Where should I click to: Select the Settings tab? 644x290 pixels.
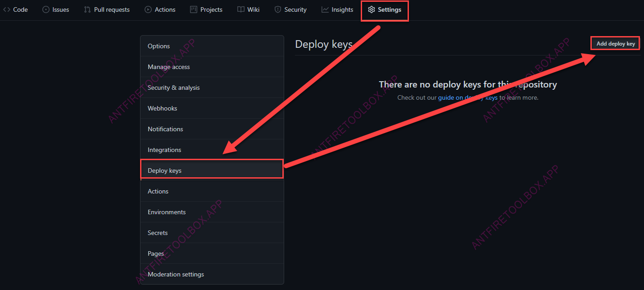coord(385,9)
